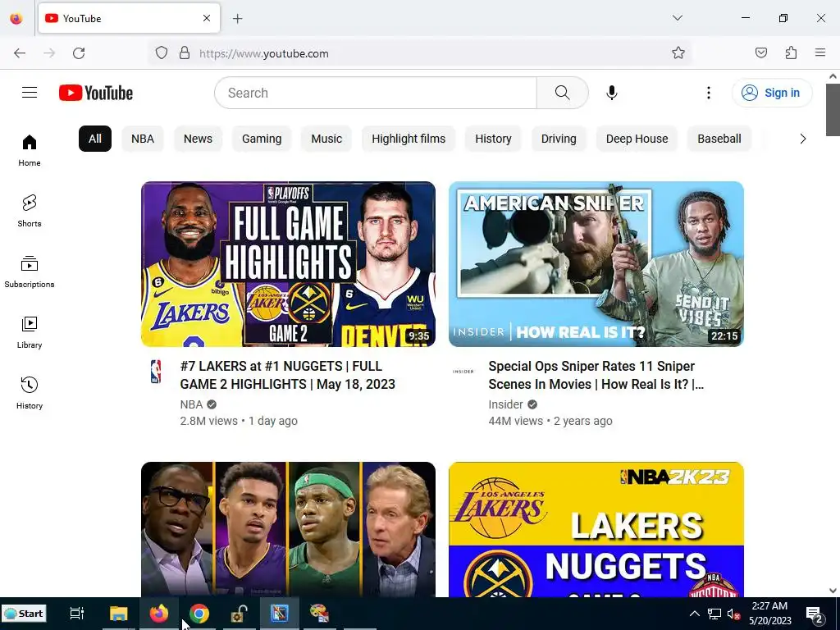Viewport: 840px width, 630px height.
Task: Select the NBA filter chip
Action: point(143,139)
